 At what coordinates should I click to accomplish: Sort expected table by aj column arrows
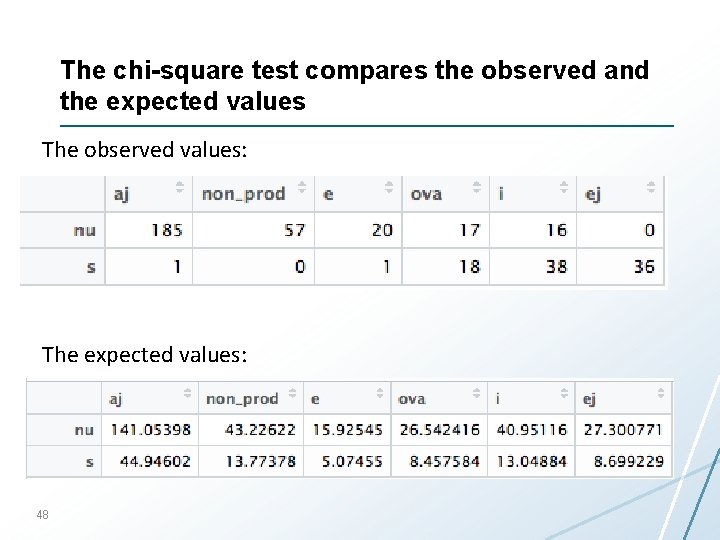[187, 393]
